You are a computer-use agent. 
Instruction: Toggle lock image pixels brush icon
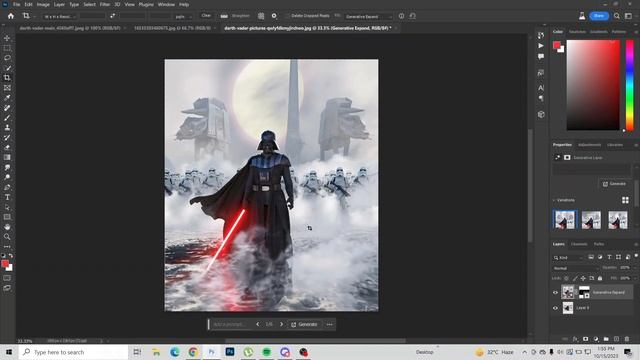pyautogui.click(x=575, y=278)
